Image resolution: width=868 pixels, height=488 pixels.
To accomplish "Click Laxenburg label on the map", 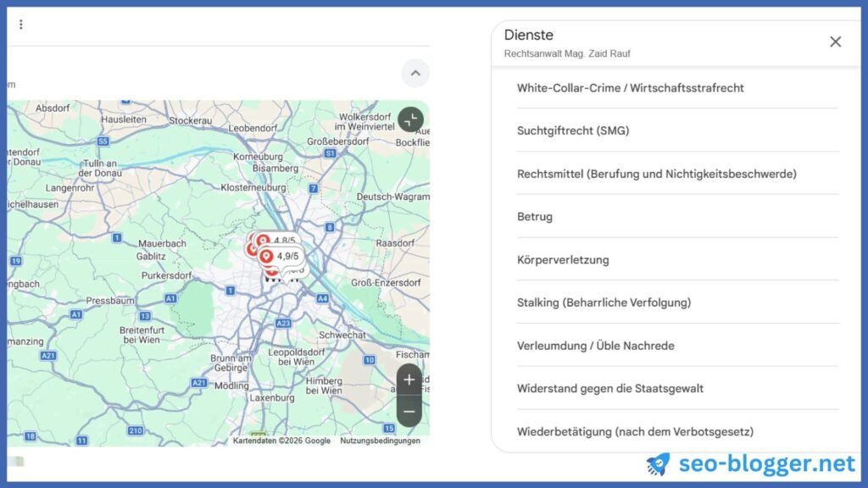I will click(x=272, y=398).
